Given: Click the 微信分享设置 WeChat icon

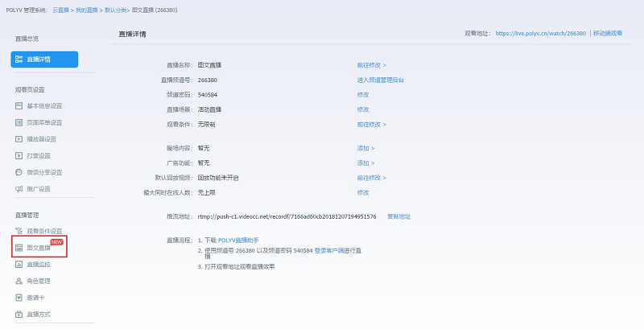Looking at the screenshot, I should (x=19, y=172).
